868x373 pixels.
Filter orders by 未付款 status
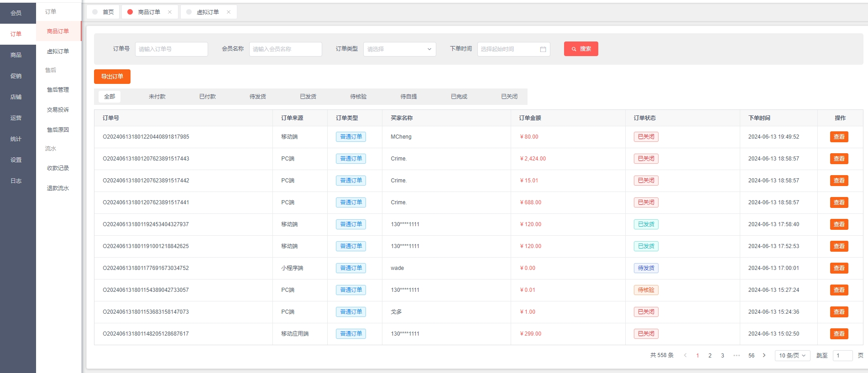tap(157, 97)
